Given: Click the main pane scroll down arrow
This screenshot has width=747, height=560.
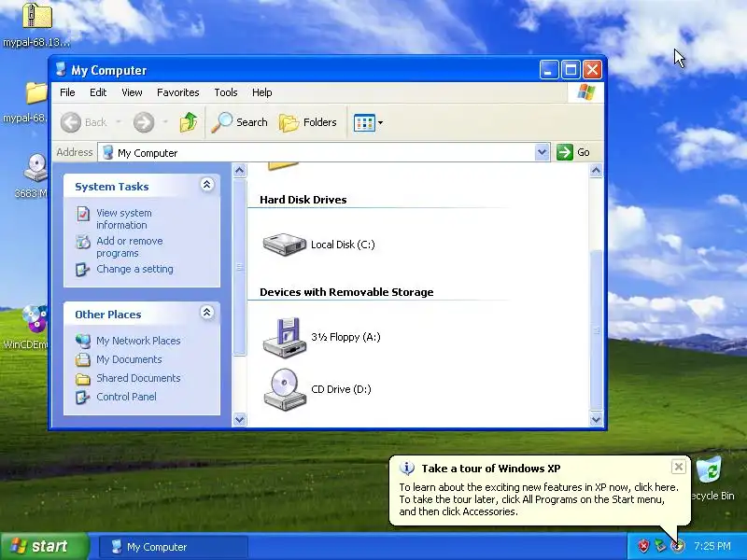Looking at the screenshot, I should pos(596,419).
